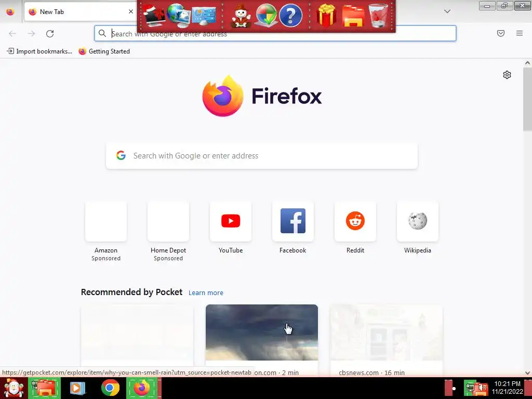Open the red folder icon in the dock

[x=353, y=16]
